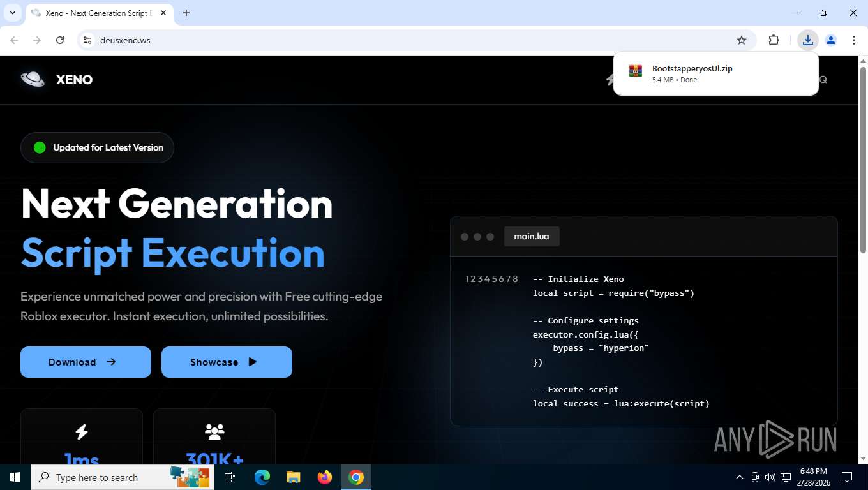
Task: Click the code line local script = require("bypass")
Action: point(613,293)
